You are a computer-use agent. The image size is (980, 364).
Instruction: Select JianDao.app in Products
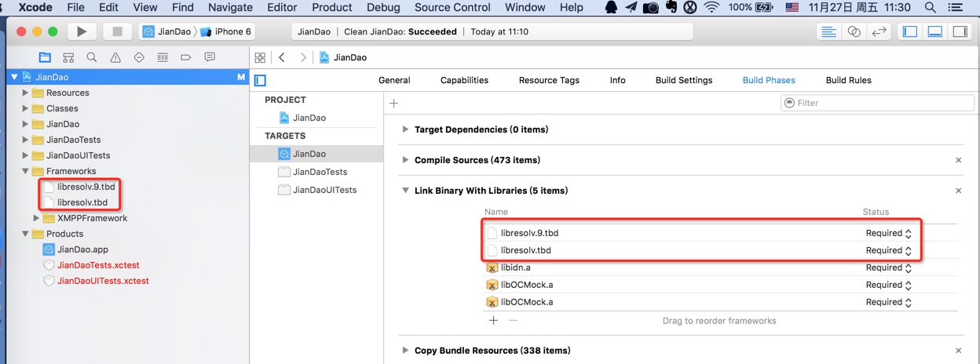coord(84,249)
